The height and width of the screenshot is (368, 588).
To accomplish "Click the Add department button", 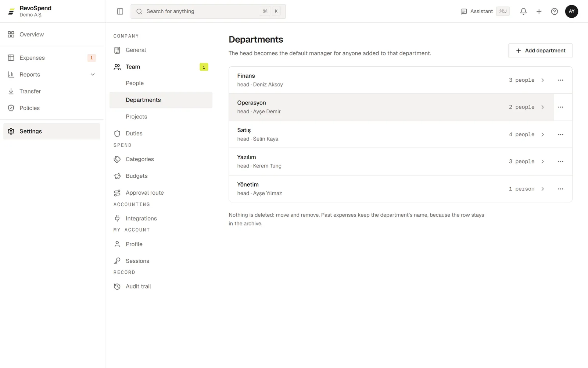I will point(540,51).
